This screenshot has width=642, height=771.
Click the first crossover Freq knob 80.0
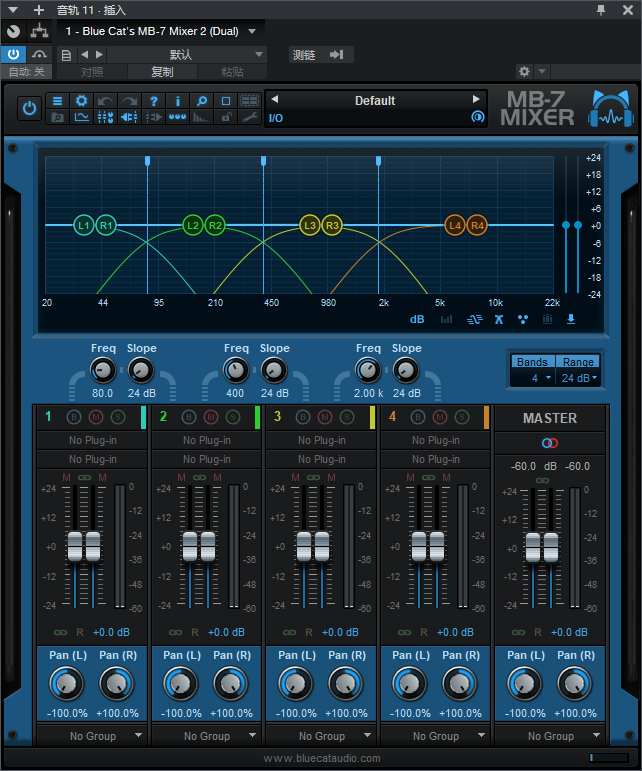(103, 370)
